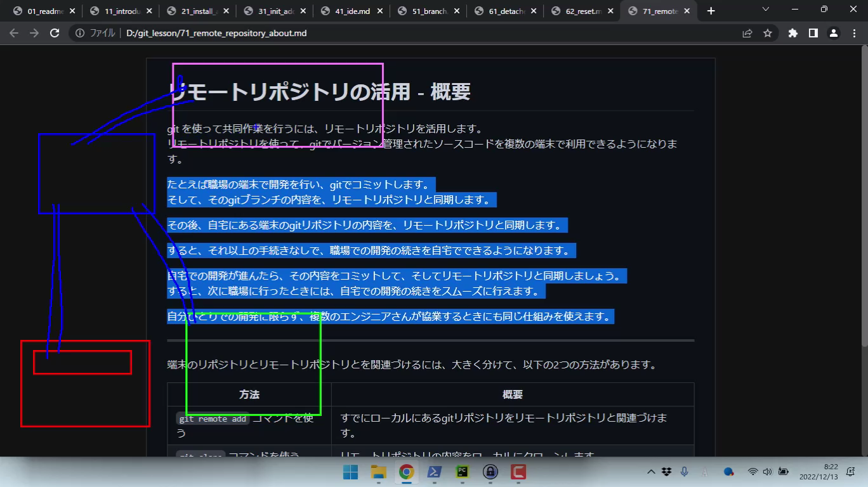Open Dropbox tray icon

tap(666, 472)
